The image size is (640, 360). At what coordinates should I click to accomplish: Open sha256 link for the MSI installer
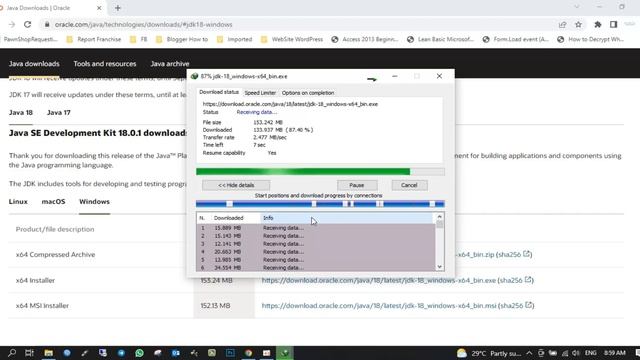[516, 306]
